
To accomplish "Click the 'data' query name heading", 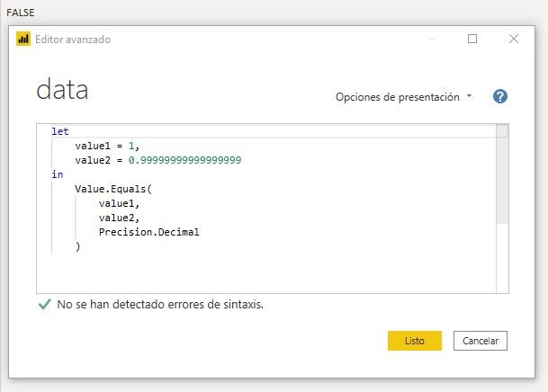I will point(62,90).
